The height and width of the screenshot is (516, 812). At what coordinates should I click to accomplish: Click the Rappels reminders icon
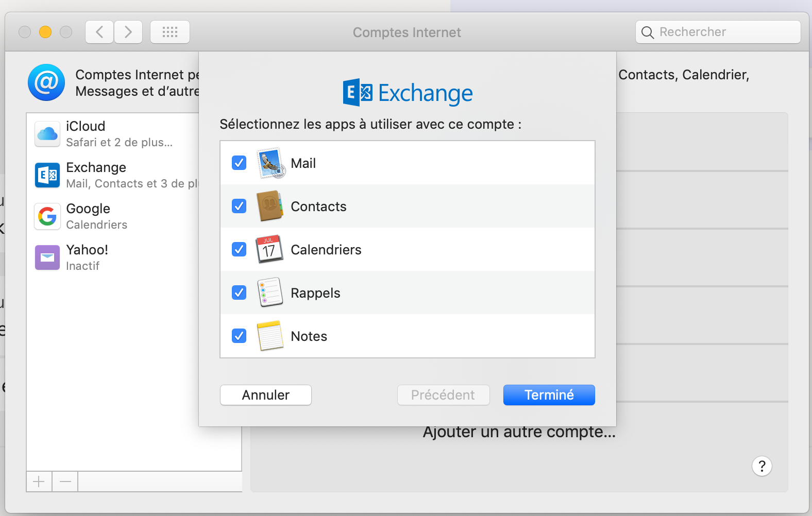270,293
